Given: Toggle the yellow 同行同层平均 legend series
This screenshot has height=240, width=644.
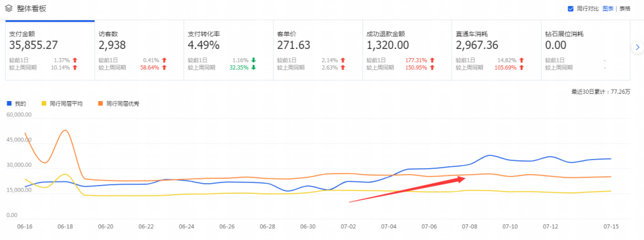Looking at the screenshot, I should click(x=63, y=104).
